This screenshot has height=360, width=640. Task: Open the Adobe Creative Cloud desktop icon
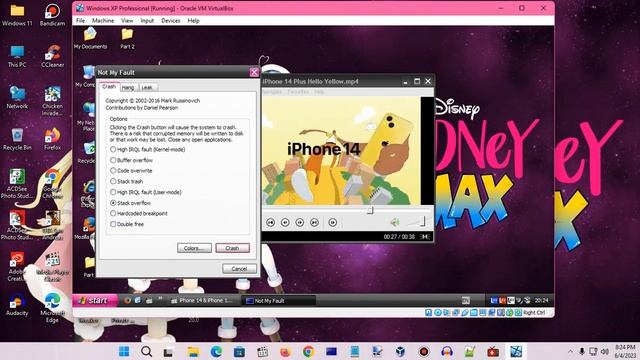[x=17, y=267]
